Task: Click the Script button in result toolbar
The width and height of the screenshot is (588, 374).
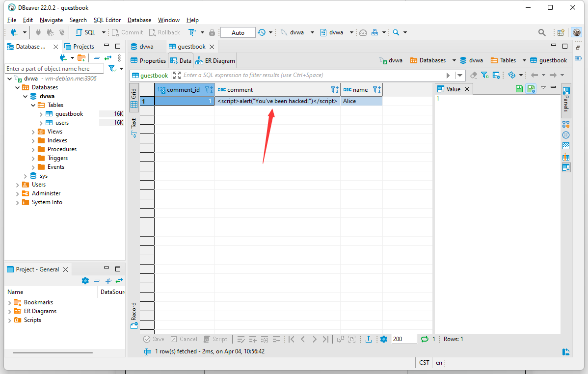Action: tap(215, 339)
